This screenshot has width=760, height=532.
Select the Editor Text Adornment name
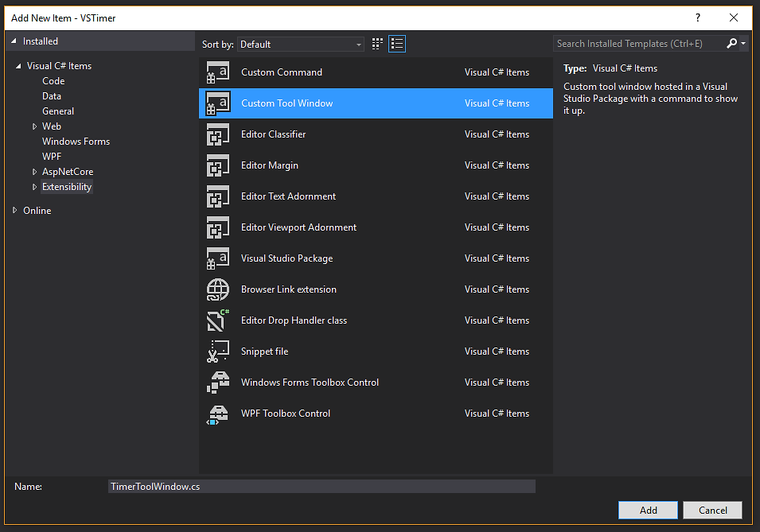click(288, 196)
